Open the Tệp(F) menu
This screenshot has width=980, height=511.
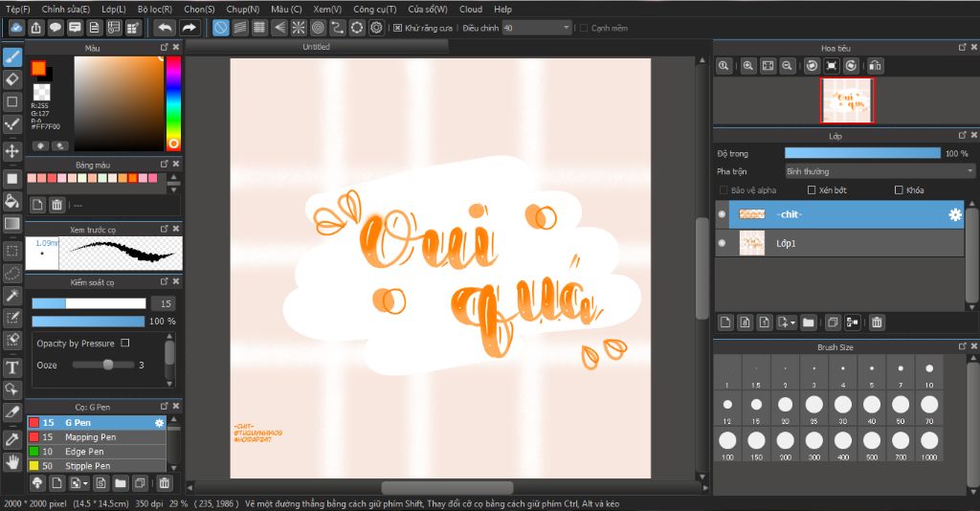coord(17,10)
